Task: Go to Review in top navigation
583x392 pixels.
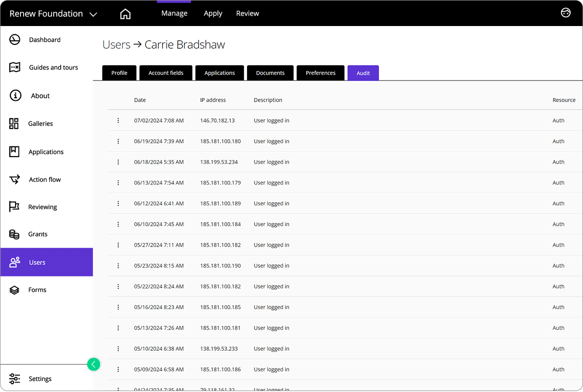Action: 247,13
